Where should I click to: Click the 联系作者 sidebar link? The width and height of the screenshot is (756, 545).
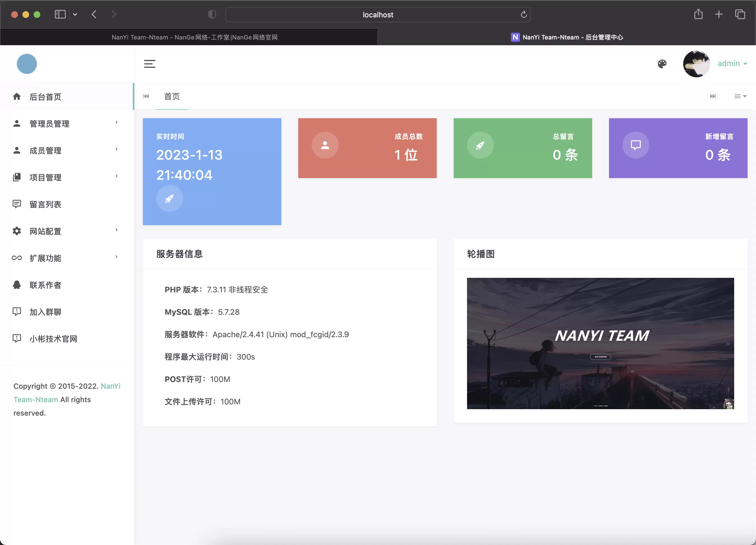coord(46,285)
